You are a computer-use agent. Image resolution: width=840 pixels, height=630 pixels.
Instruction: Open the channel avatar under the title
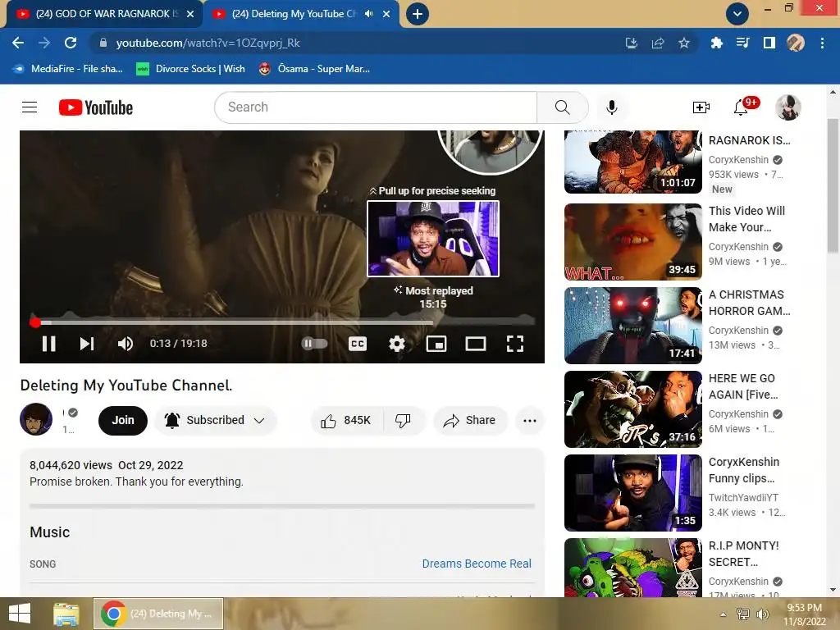(36, 419)
